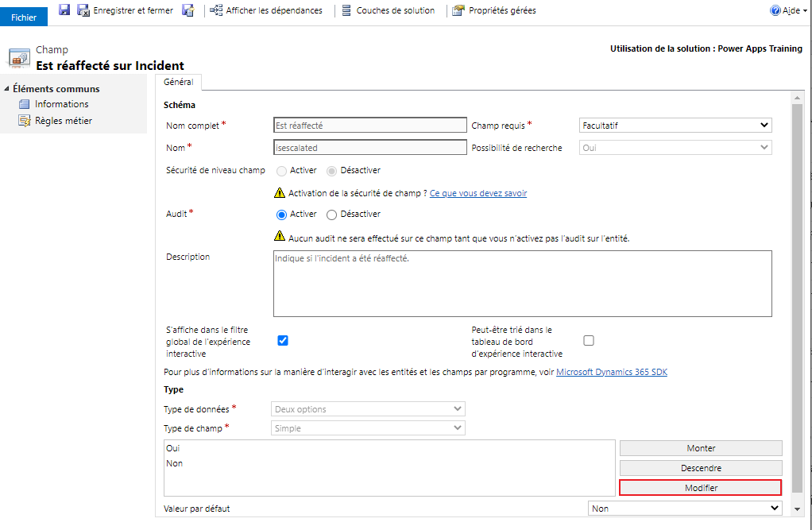Click the Descendre button
The height and width of the screenshot is (530, 812).
coord(701,468)
